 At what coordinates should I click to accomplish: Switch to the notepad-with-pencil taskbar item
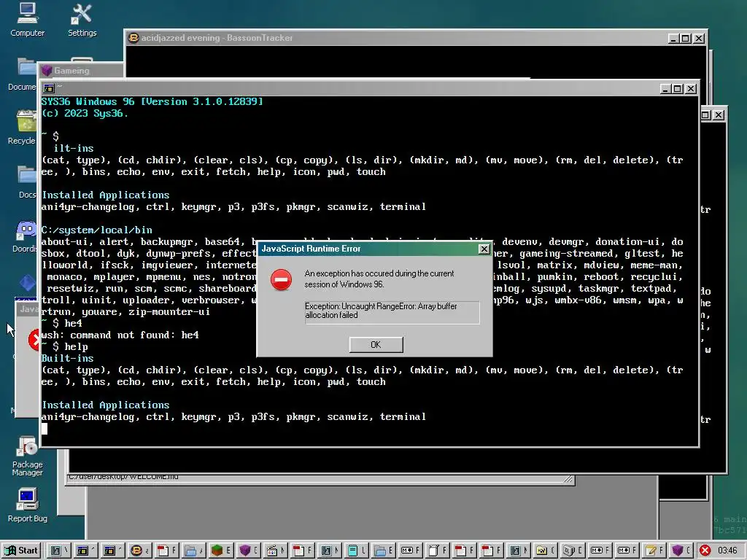pyautogui.click(x=656, y=551)
